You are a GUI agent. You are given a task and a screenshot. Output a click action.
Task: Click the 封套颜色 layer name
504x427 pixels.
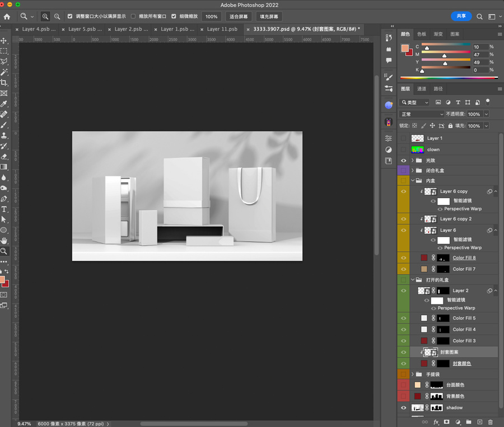click(x=462, y=363)
